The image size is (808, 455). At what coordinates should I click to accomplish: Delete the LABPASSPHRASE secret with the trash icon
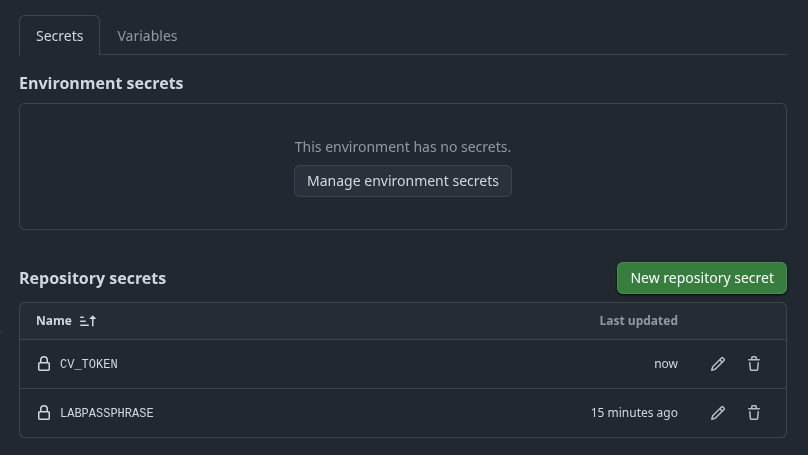[x=754, y=412]
